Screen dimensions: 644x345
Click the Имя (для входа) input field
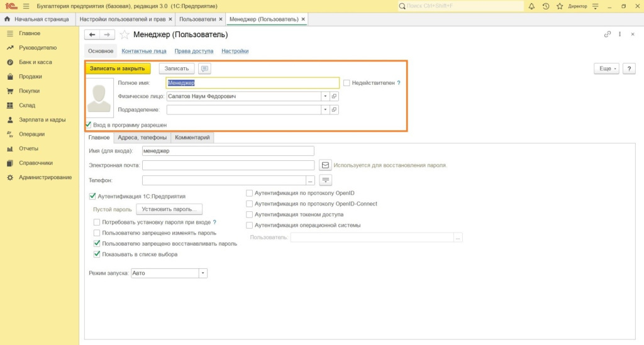[x=228, y=151]
